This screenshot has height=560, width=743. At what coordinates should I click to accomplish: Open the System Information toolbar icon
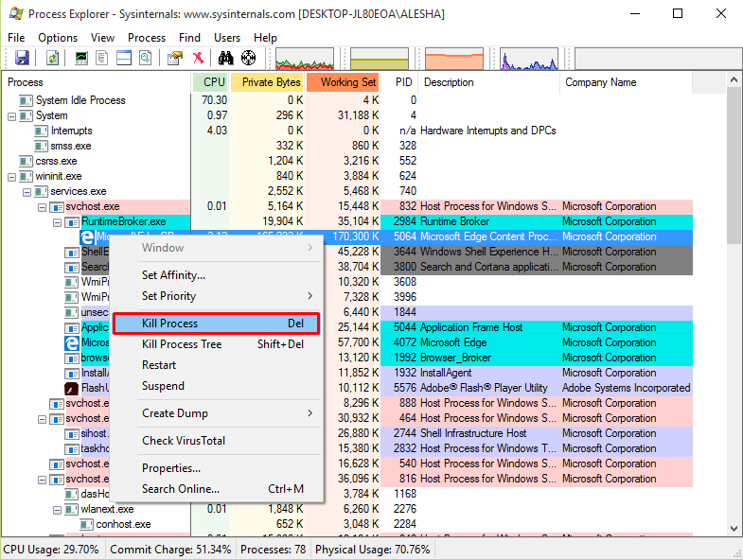(81, 58)
